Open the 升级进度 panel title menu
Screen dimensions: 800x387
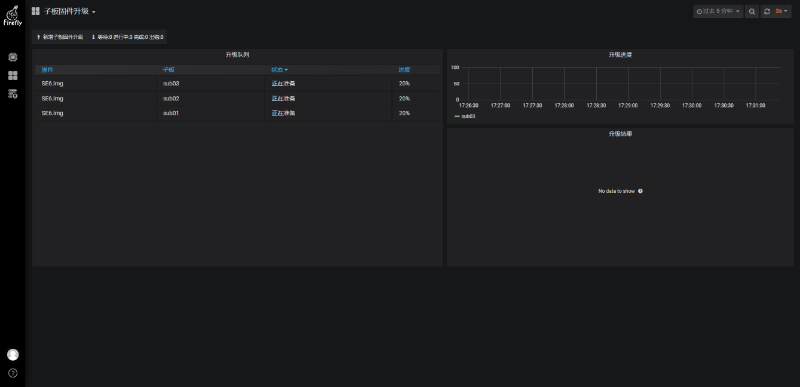pyautogui.click(x=620, y=54)
